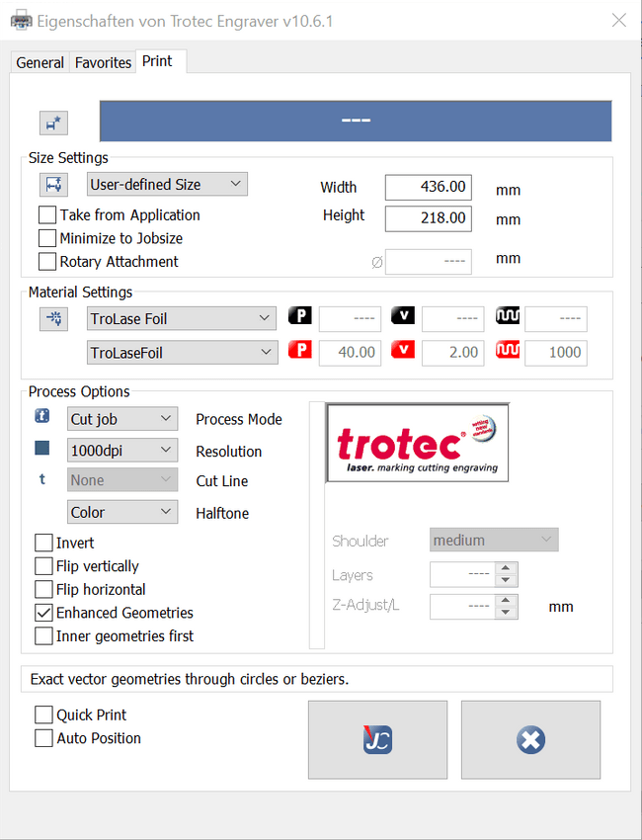This screenshot has height=840, width=642.
Task: Uncheck the Enhanced Geometries option
Action: coord(44,613)
